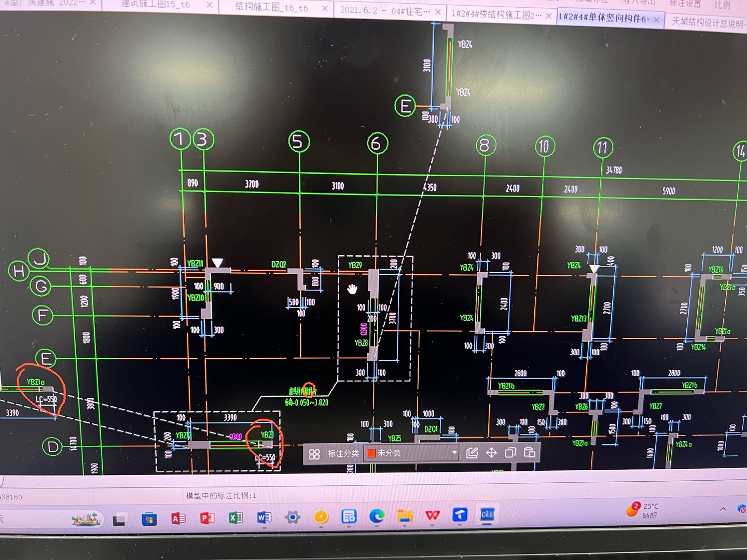Select the active 1#2#4#单体竖向构件6 tab
This screenshot has height=560, width=747.
click(x=603, y=18)
